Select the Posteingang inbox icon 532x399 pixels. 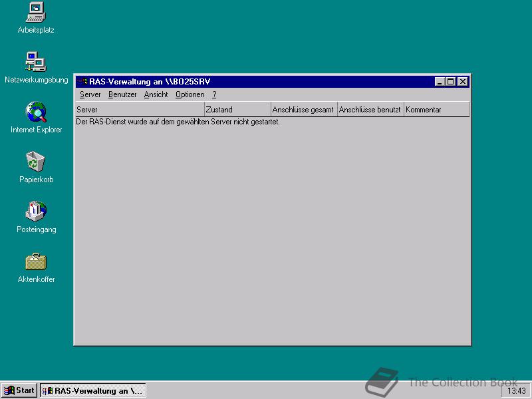(36, 217)
